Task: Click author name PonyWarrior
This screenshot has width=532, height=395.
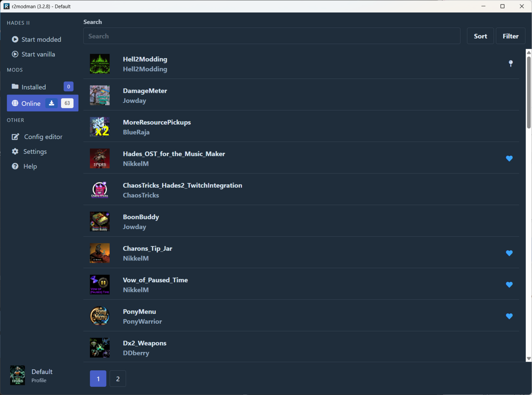Action: click(x=142, y=321)
